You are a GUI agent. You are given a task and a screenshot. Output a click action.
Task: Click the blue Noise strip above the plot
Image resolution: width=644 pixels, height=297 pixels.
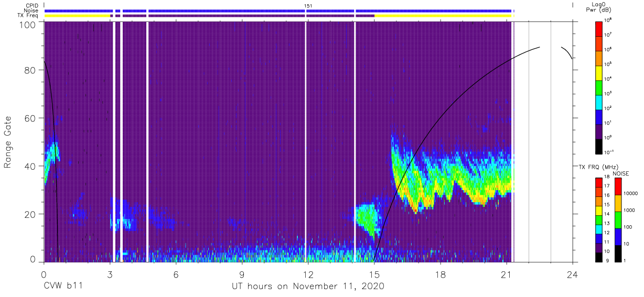pos(279,10)
